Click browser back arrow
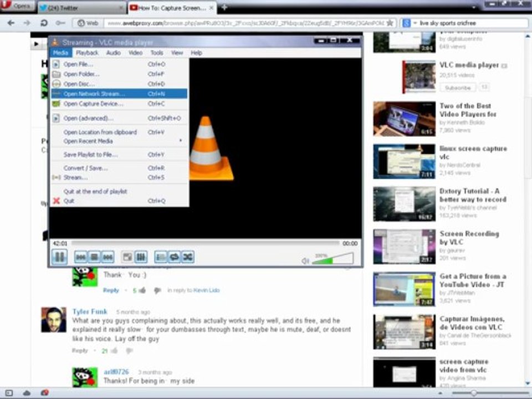The width and height of the screenshot is (532, 399). 11,23
